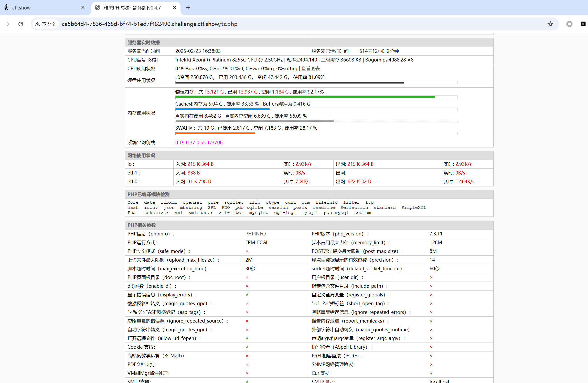The height and width of the screenshot is (383, 588).
Task: Click the blue Cache memory bar
Action: [x=222, y=109]
